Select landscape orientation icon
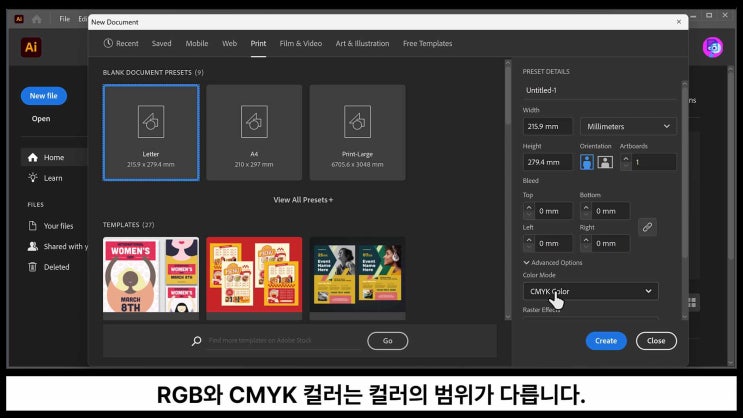Image resolution: width=743 pixels, height=418 pixels. click(604, 162)
